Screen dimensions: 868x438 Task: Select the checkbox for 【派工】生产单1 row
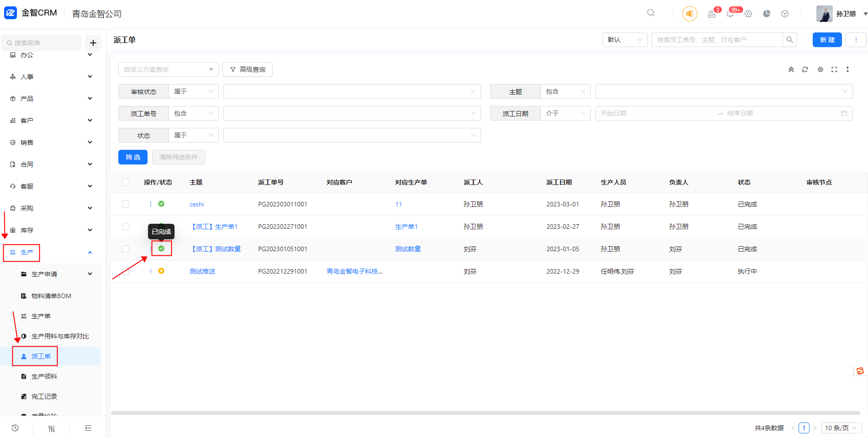[126, 227]
